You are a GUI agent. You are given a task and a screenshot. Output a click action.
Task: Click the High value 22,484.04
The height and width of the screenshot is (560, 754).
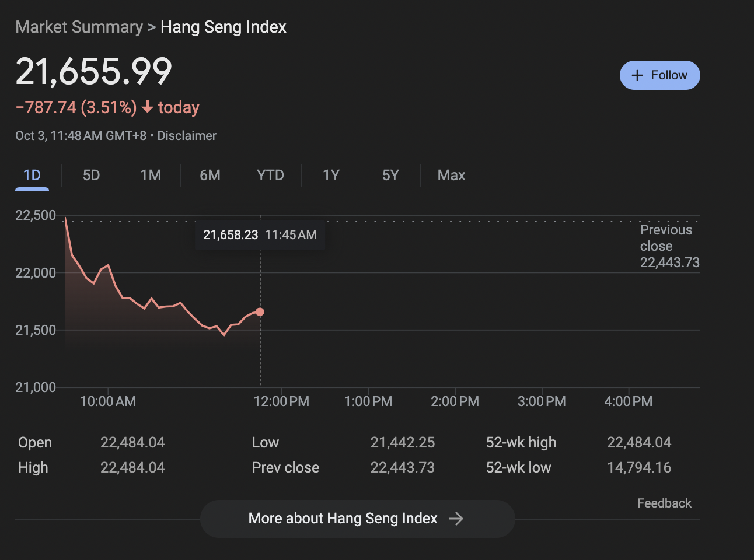coord(132,468)
